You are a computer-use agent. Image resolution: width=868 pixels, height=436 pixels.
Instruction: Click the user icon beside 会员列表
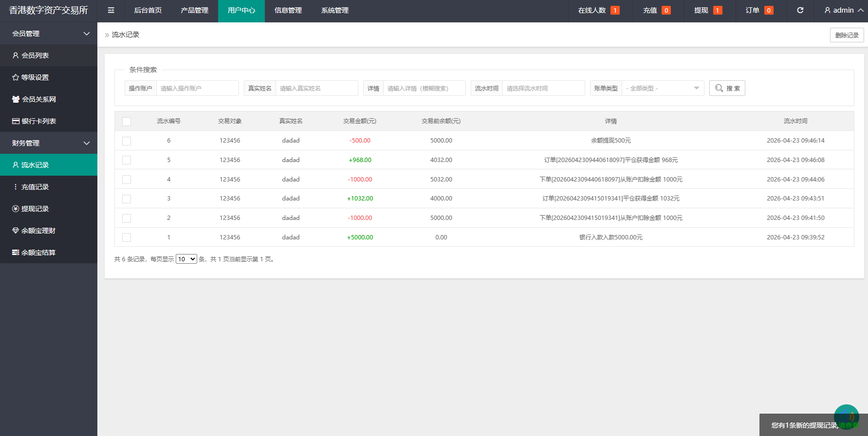coord(16,55)
